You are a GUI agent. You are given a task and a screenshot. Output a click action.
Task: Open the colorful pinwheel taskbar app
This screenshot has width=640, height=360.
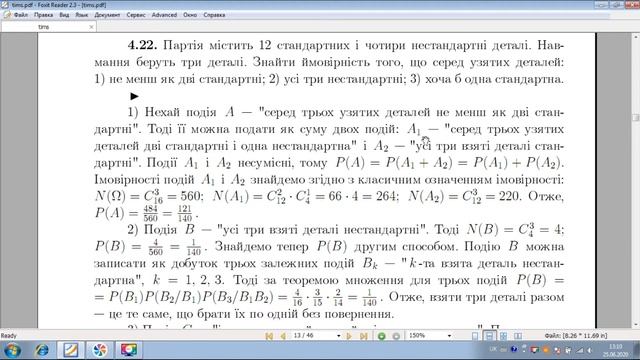point(100,350)
